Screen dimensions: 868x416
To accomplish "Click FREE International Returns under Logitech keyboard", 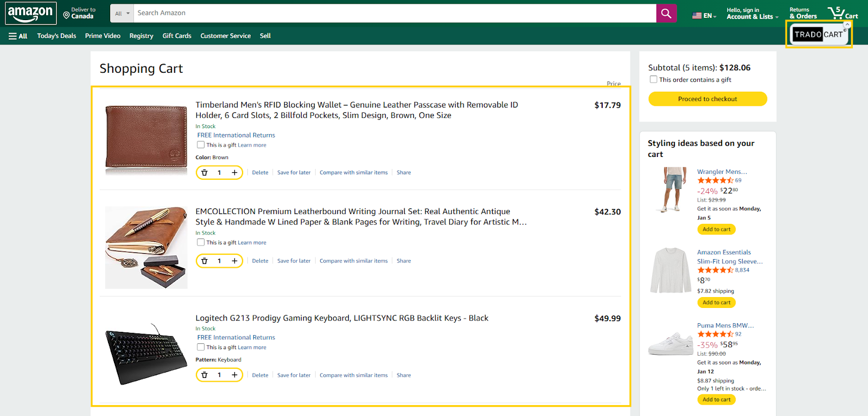I will point(236,338).
